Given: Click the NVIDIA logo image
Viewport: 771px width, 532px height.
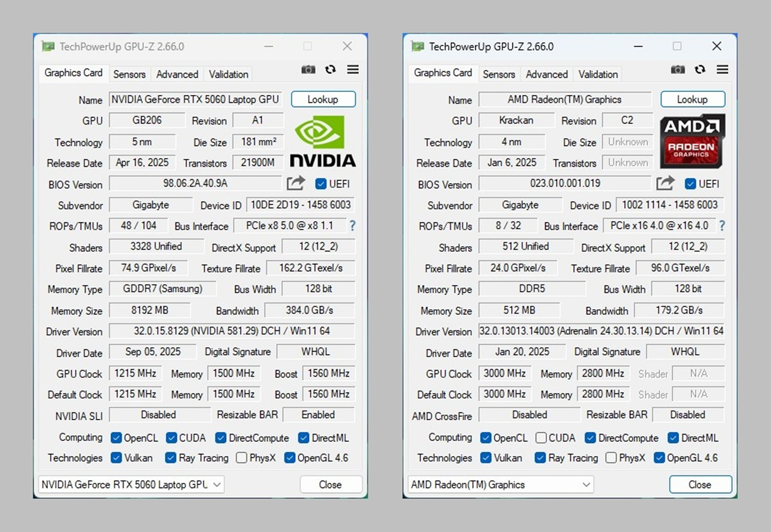Looking at the screenshot, I should point(323,141).
